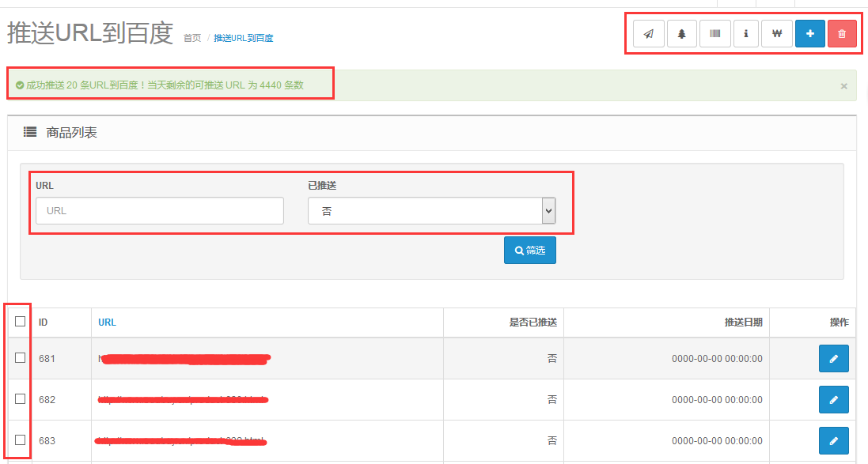Image resolution: width=868 pixels, height=464 pixels.
Task: Click the won currency icon button
Action: pos(777,34)
